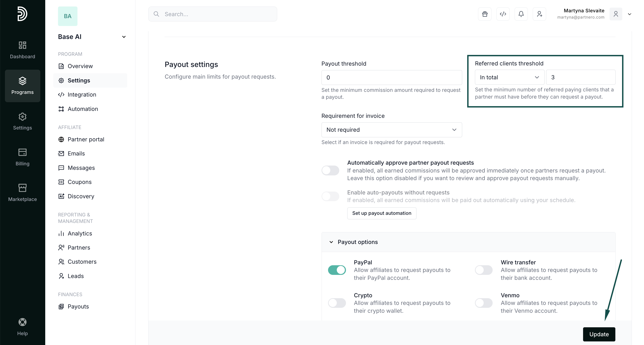Open Billing in the dark sidebar
Viewport: 644px width, 345px height.
point(22,157)
